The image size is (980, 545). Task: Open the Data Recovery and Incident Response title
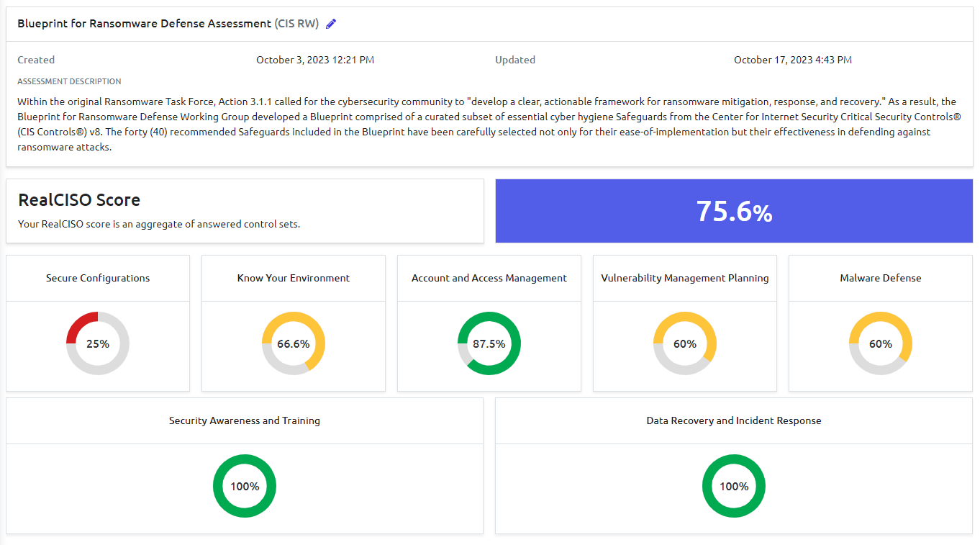pos(734,421)
